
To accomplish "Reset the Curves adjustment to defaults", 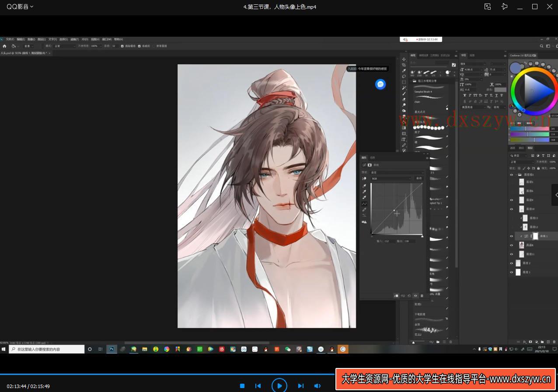I will 409,295.
